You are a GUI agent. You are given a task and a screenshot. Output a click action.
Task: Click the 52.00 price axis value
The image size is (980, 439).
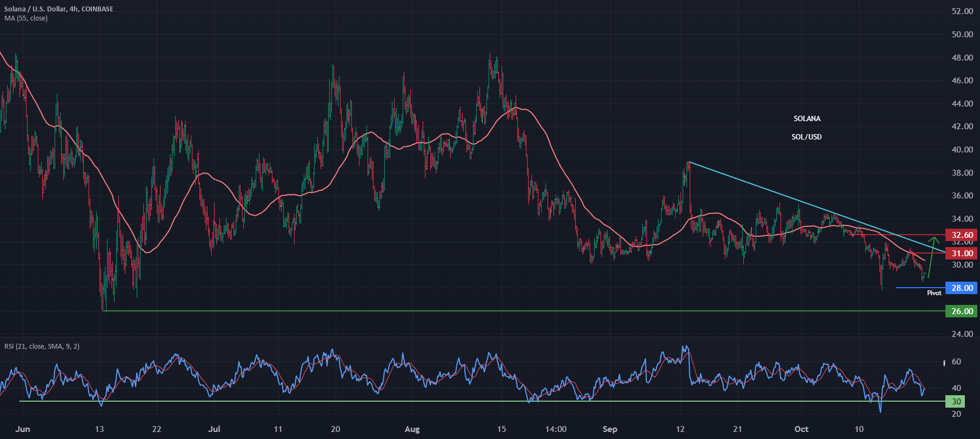tap(962, 11)
